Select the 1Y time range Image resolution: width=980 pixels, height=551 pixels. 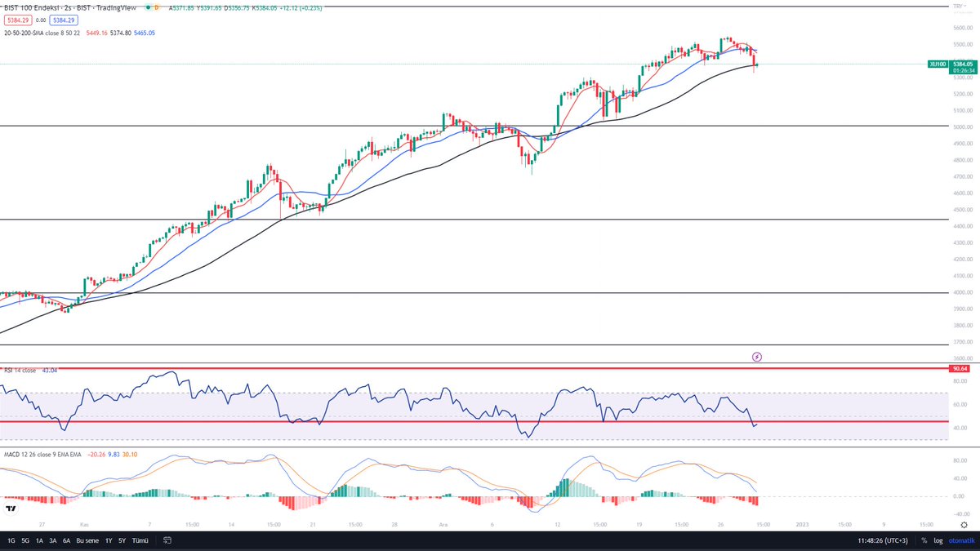[x=109, y=540]
